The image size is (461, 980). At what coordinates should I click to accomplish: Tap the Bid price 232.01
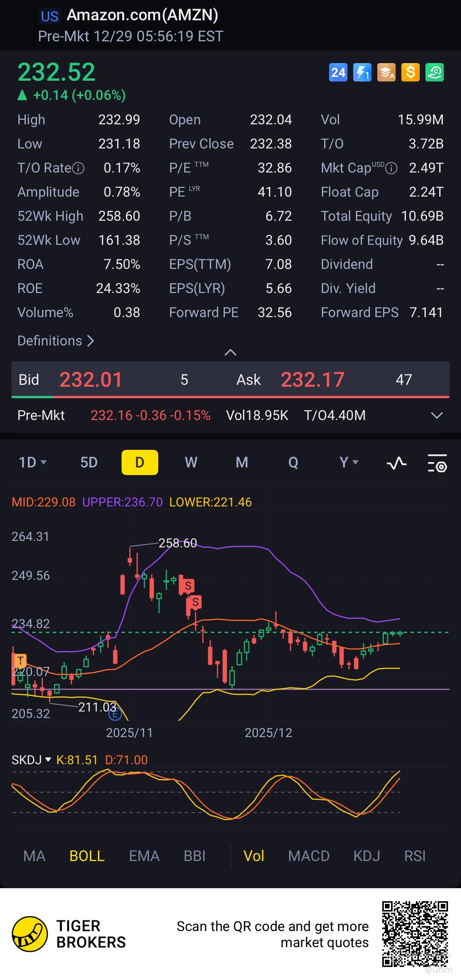[x=91, y=380]
